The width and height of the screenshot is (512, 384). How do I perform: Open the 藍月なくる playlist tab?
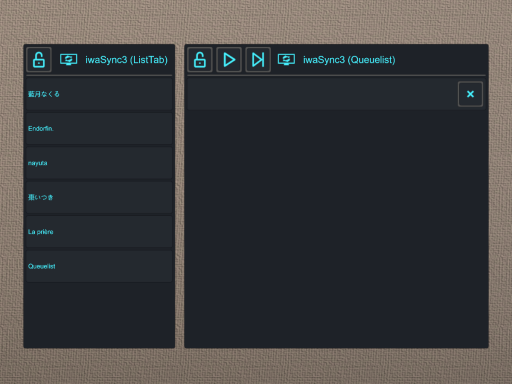pos(99,94)
